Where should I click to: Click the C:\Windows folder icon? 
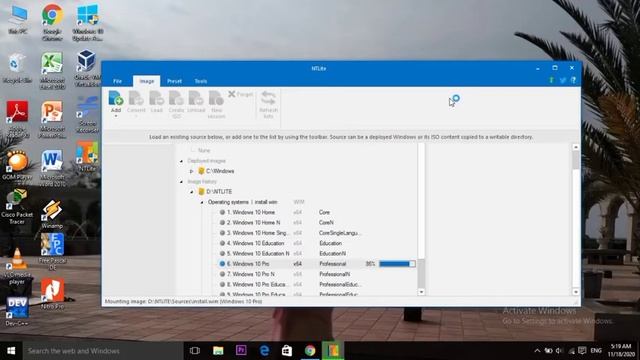coord(201,171)
